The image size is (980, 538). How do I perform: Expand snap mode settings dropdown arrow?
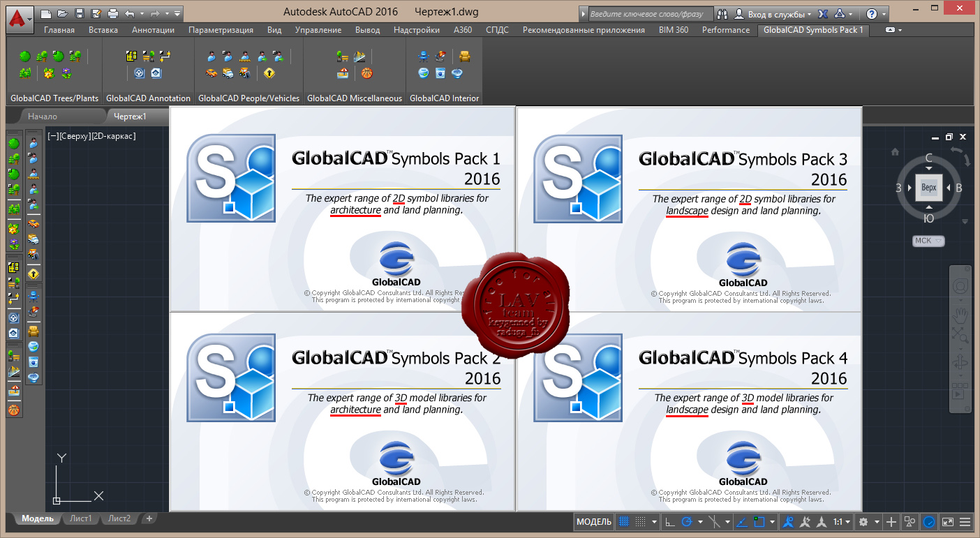pyautogui.click(x=655, y=521)
